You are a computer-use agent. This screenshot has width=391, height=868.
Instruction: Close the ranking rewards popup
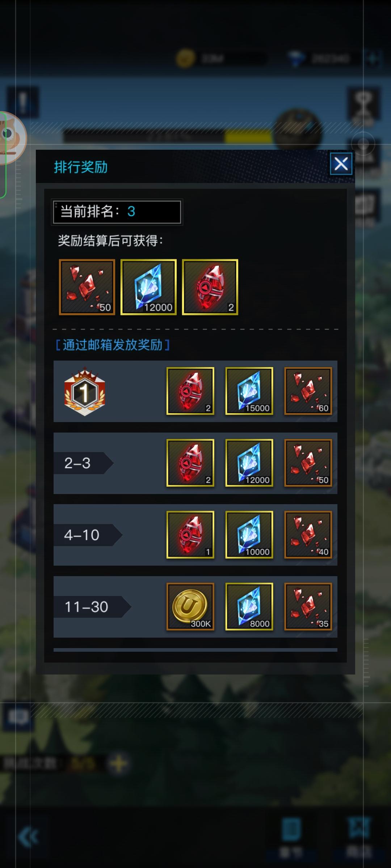341,164
